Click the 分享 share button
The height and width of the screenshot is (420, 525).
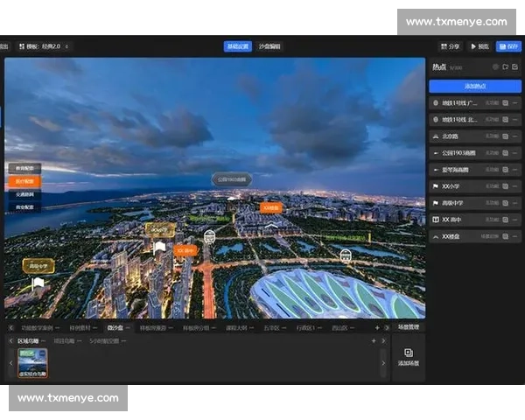click(x=450, y=46)
